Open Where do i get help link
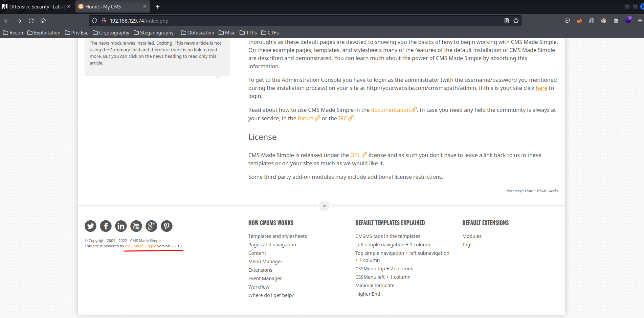Screen dimensions: 644x318 coord(271,295)
